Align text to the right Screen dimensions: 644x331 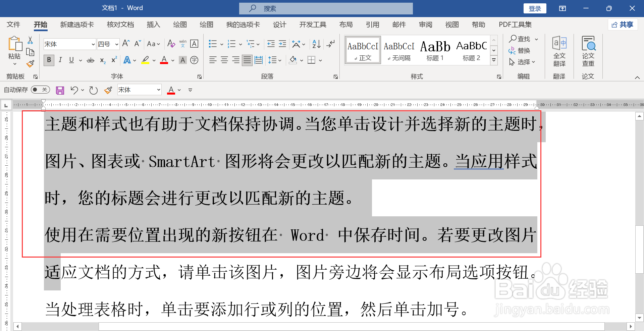click(236, 60)
